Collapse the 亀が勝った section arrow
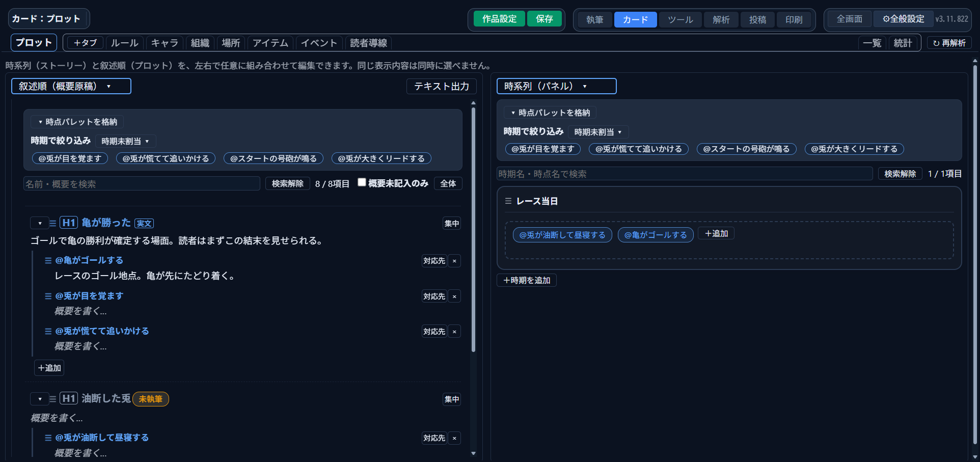This screenshot has width=980, height=462. (40, 223)
